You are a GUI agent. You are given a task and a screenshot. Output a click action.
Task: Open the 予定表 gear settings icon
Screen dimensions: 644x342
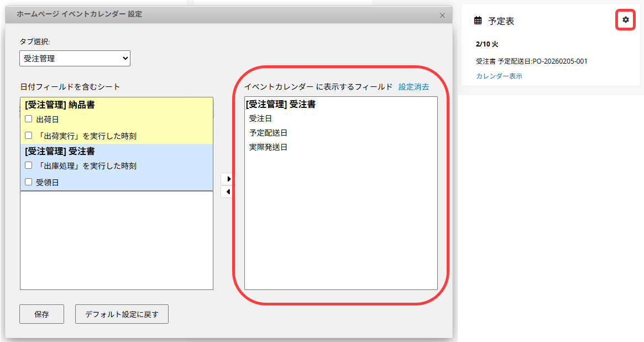(625, 20)
